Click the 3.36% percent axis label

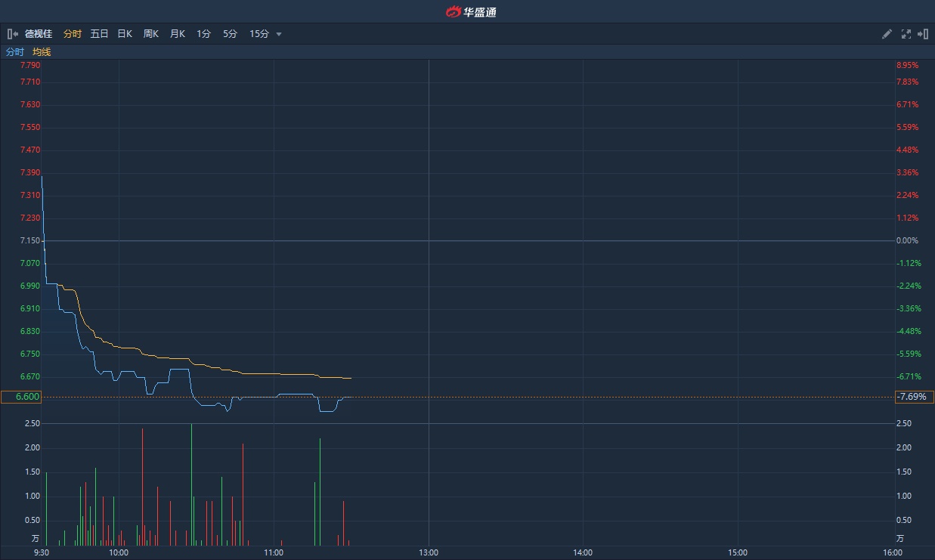[x=908, y=172]
